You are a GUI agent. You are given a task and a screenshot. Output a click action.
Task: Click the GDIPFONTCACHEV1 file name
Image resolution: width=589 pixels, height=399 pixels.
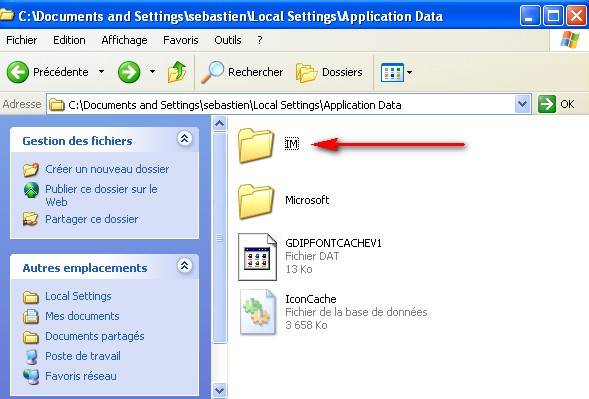tap(333, 243)
